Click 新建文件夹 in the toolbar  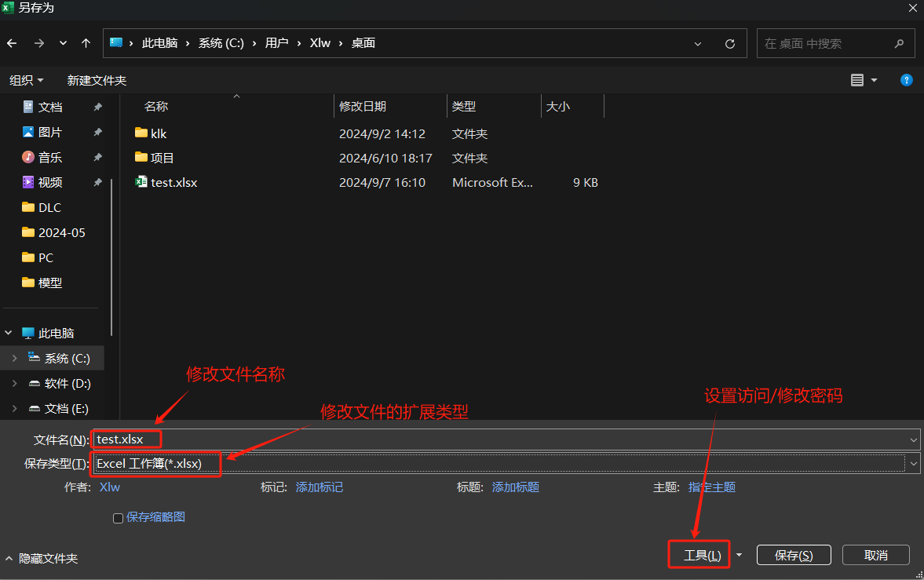point(97,80)
